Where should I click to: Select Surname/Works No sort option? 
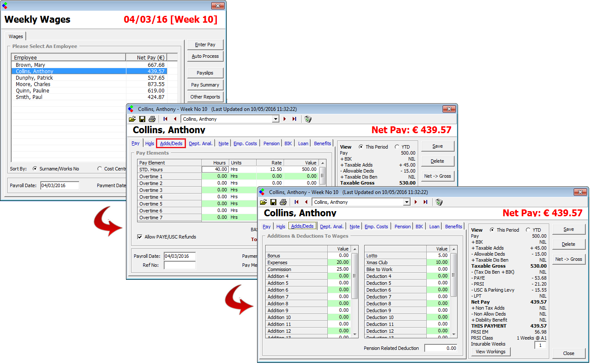pyautogui.click(x=35, y=169)
